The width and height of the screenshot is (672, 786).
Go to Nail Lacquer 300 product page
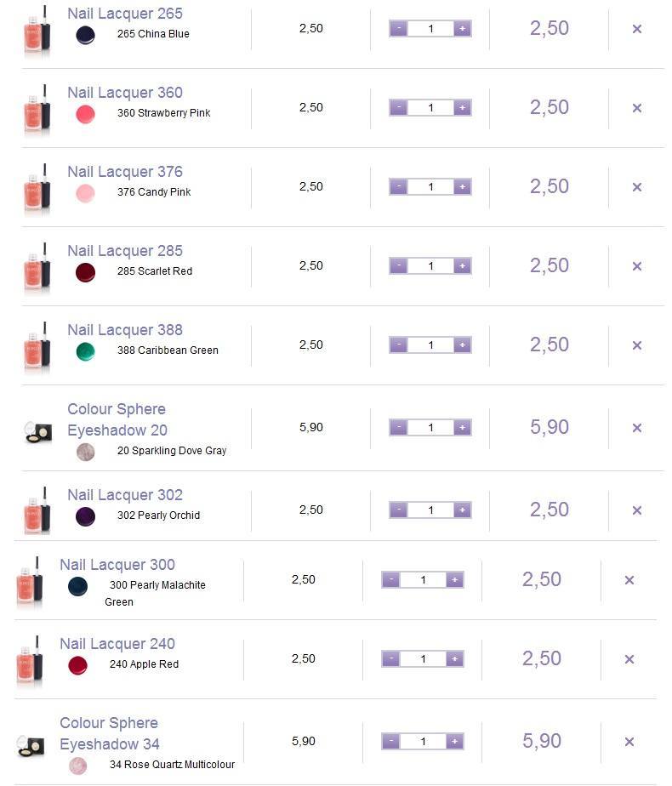pyautogui.click(x=117, y=565)
